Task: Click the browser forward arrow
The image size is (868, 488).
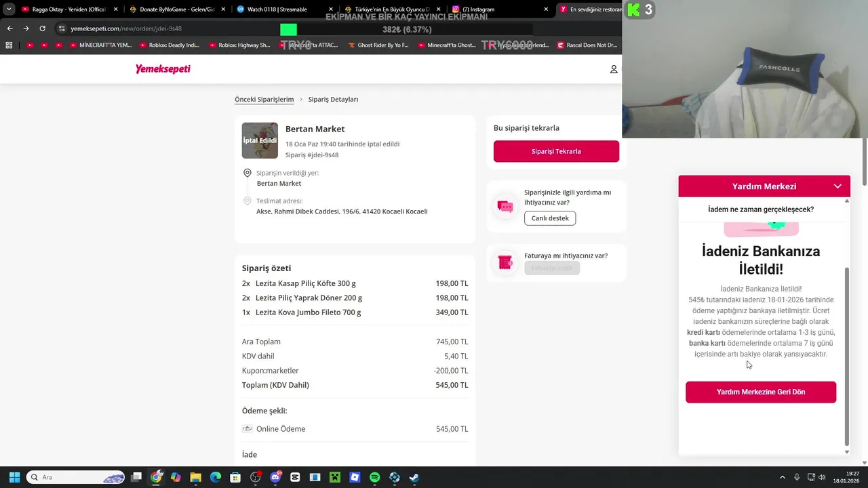Action: pyautogui.click(x=26, y=28)
